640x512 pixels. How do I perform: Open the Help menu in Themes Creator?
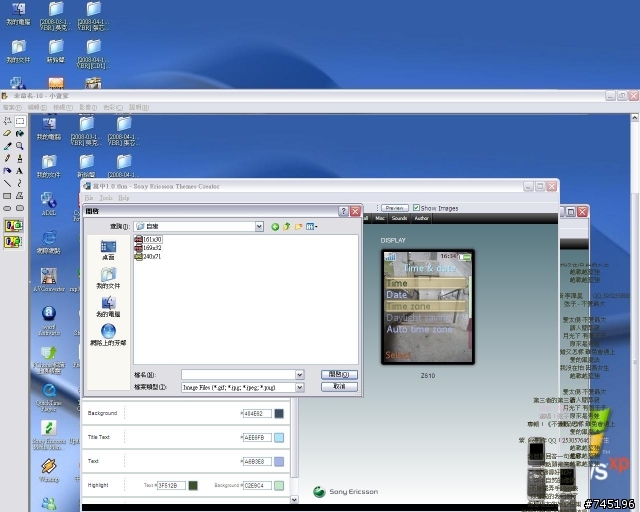point(124,198)
